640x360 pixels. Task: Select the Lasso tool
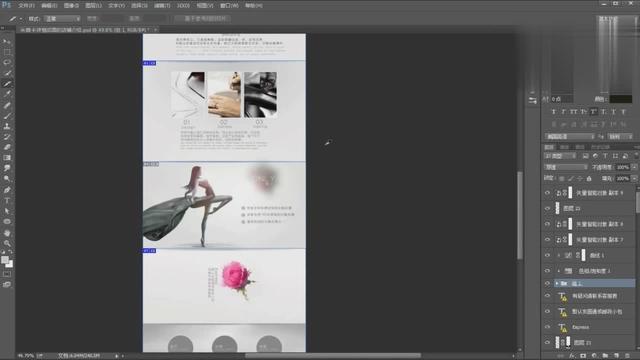(x=7, y=62)
